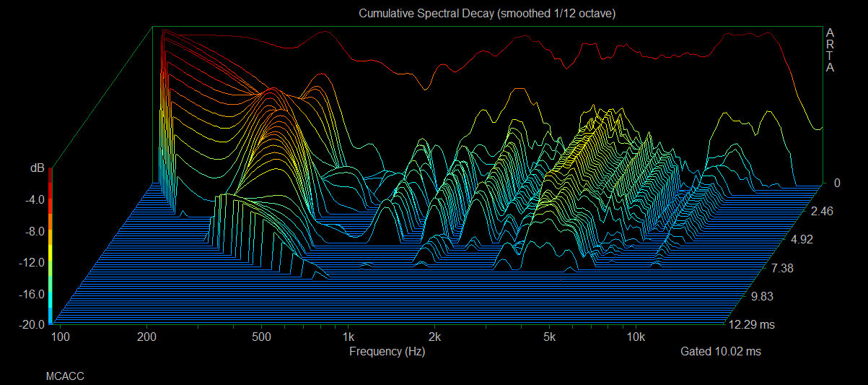Viewport: 868px width, 385px height.
Task: Click the 'Frequency (Hz)' axis label
Action: [x=387, y=352]
